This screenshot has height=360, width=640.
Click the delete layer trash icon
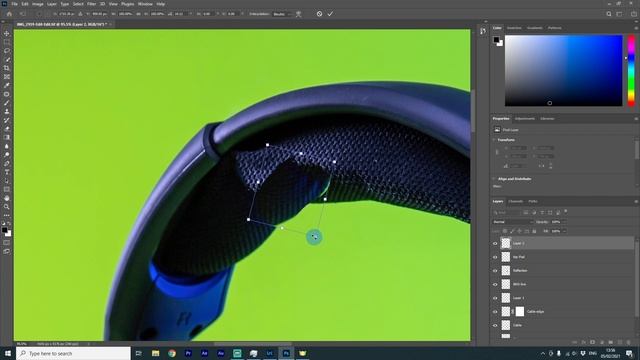629,342
